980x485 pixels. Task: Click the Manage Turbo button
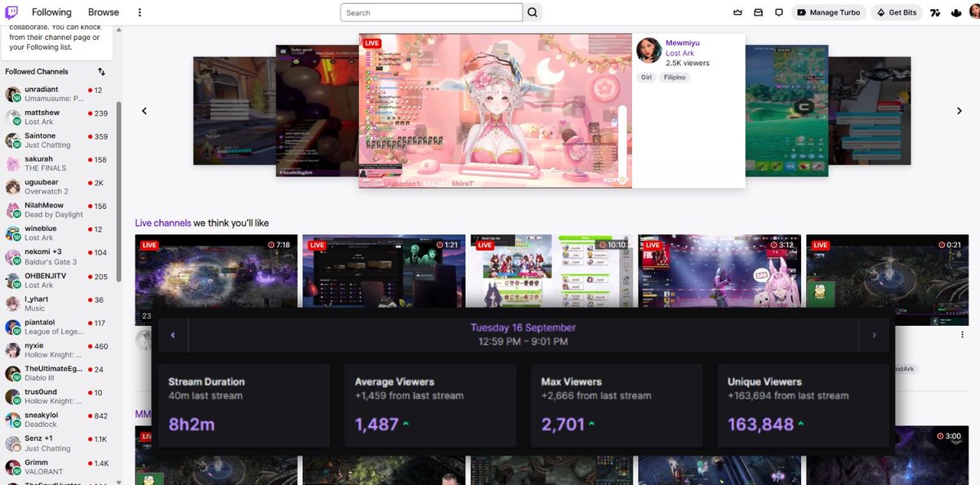tap(829, 12)
